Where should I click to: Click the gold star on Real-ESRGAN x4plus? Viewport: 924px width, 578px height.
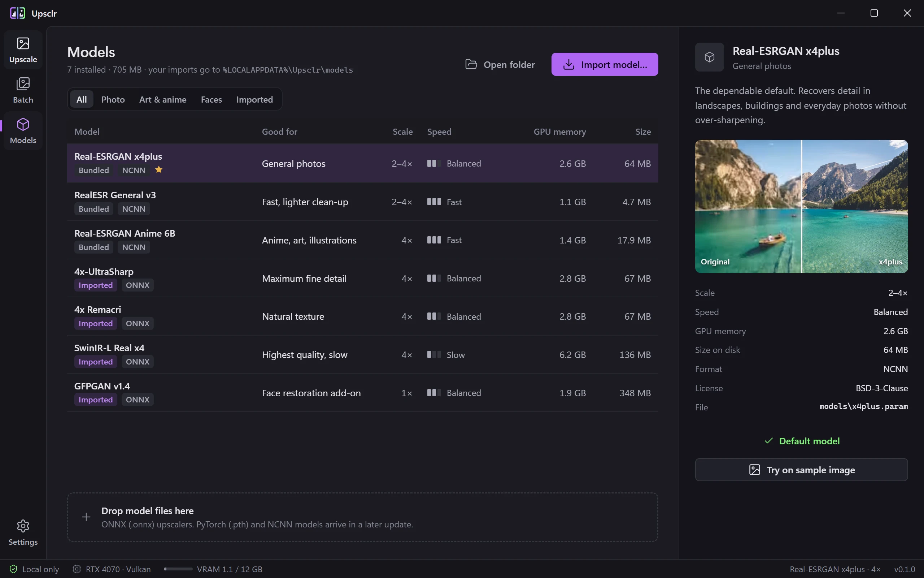point(159,170)
